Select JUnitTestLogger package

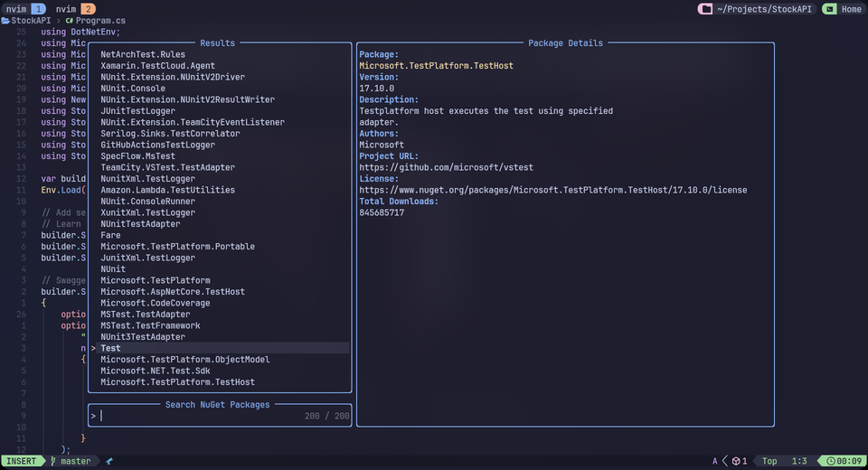137,110
